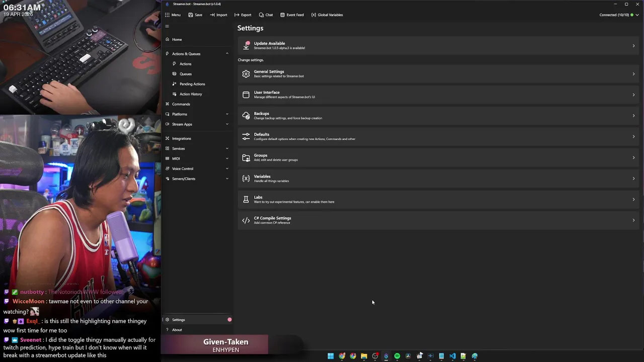
Task: Open Action History in sidebar
Action: click(197, 94)
